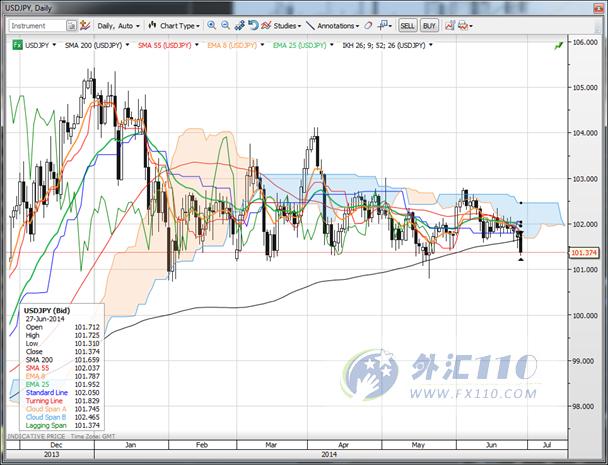Click the new chart star icon
This screenshot has width=608, height=465.
click(85, 26)
